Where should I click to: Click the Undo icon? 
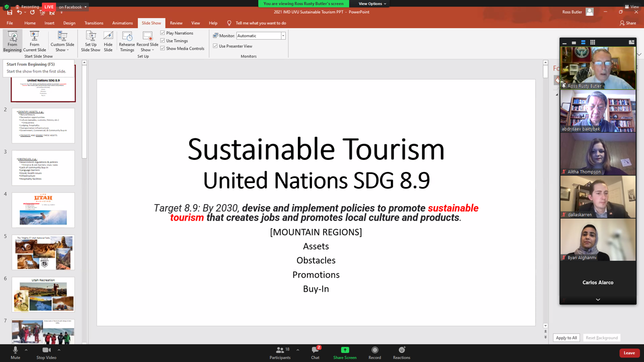click(x=19, y=12)
